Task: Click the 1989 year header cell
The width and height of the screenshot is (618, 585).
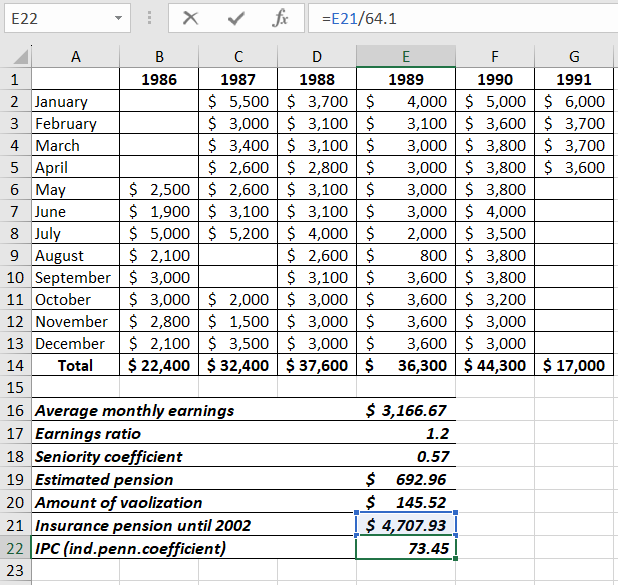Action: coord(406,80)
